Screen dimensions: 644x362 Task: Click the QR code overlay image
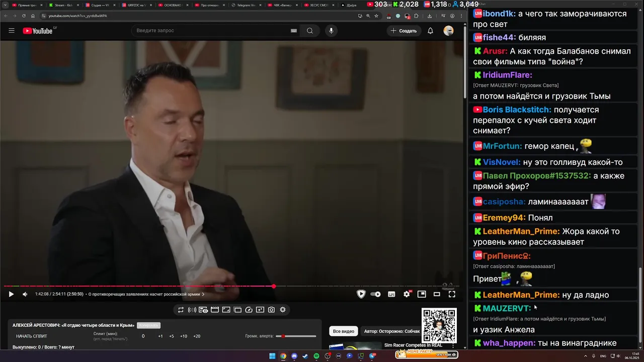click(439, 325)
